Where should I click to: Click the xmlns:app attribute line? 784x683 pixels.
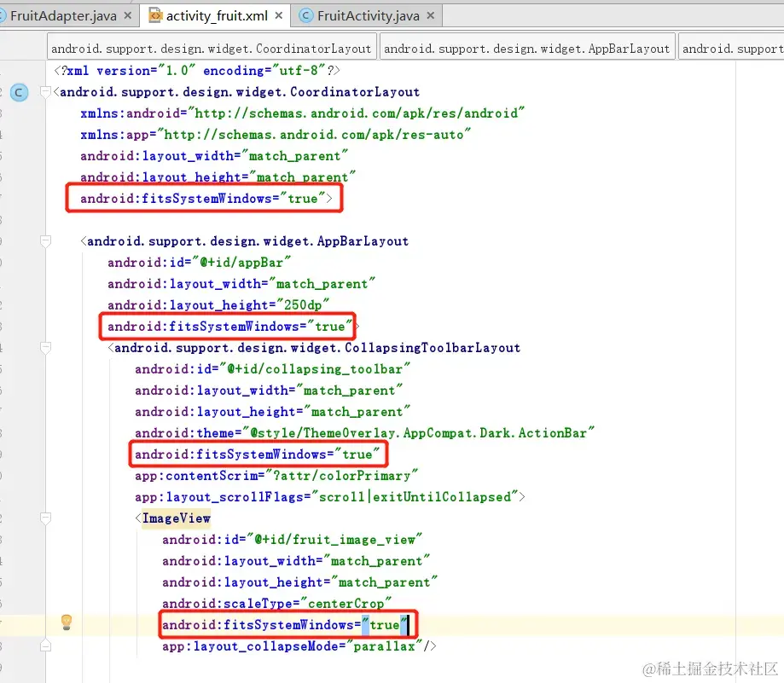pyautogui.click(x=275, y=135)
